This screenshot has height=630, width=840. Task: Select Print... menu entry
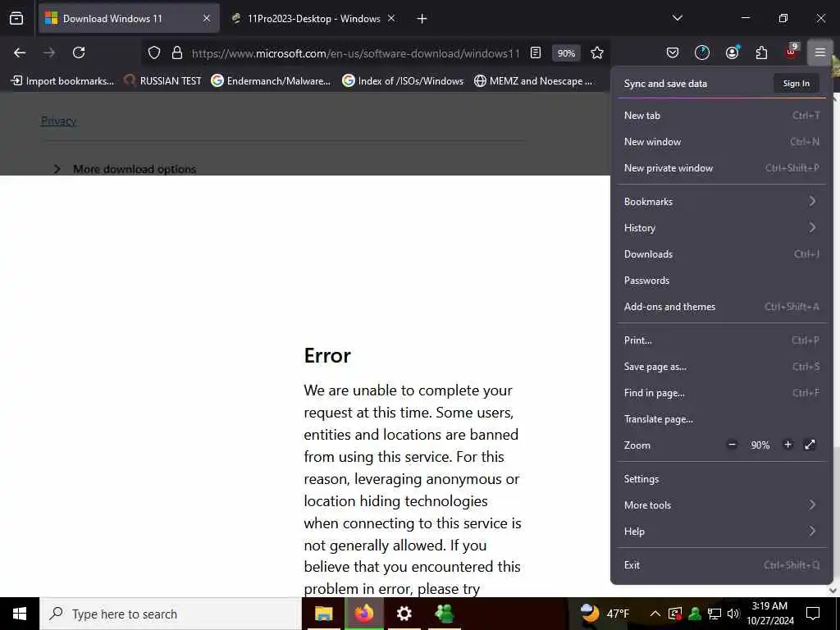[x=722, y=340]
